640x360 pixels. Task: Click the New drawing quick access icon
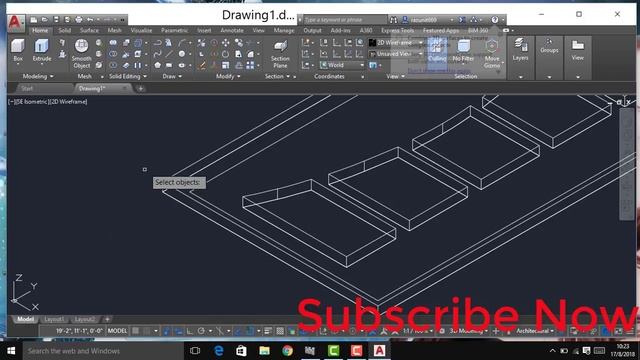[x=34, y=20]
